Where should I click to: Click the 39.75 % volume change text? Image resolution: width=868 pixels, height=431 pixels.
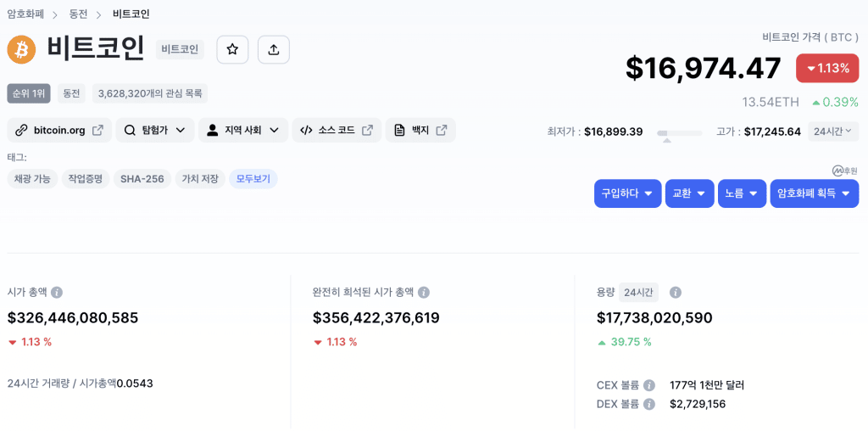coord(631,342)
